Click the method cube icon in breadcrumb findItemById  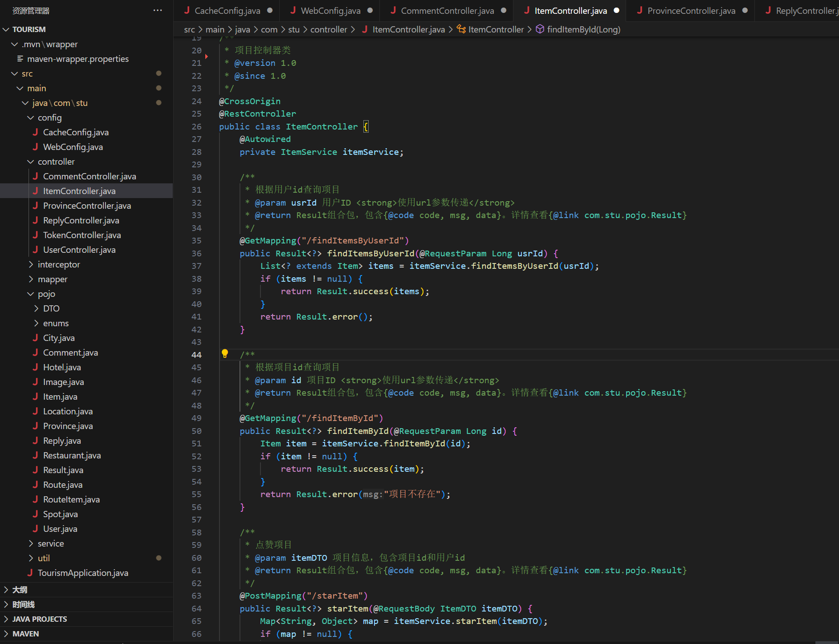(540, 29)
